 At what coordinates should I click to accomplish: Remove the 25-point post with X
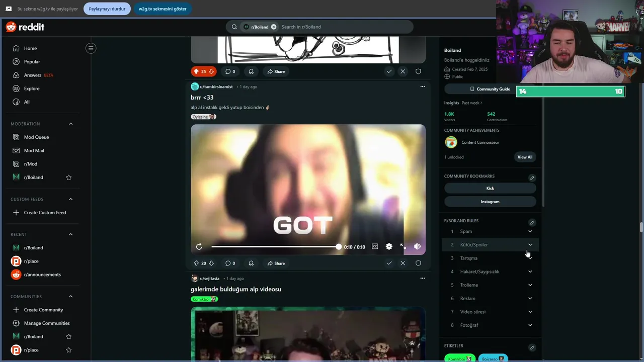click(x=403, y=71)
